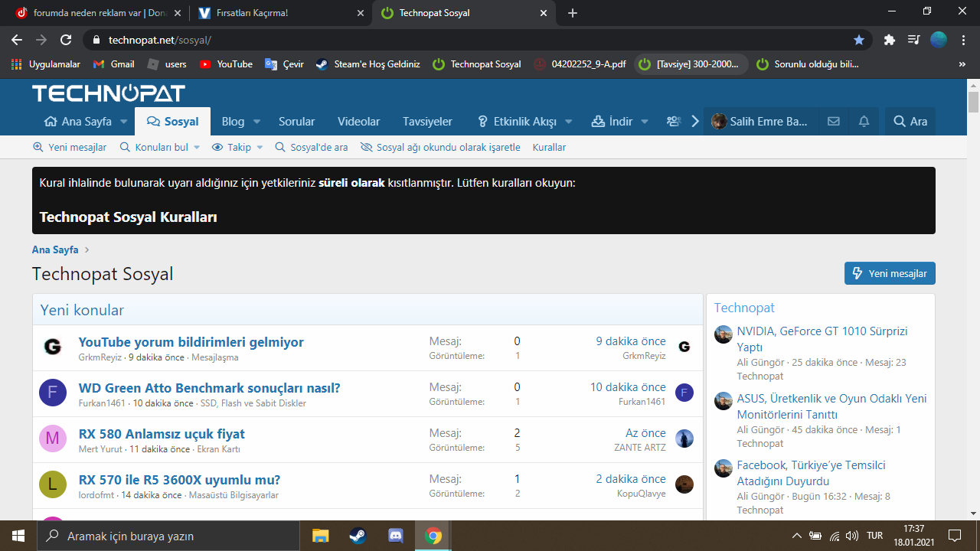Open the "Technopat Sosyal Kuralları" link
The height and width of the screenshot is (551, 980).
[x=128, y=217]
